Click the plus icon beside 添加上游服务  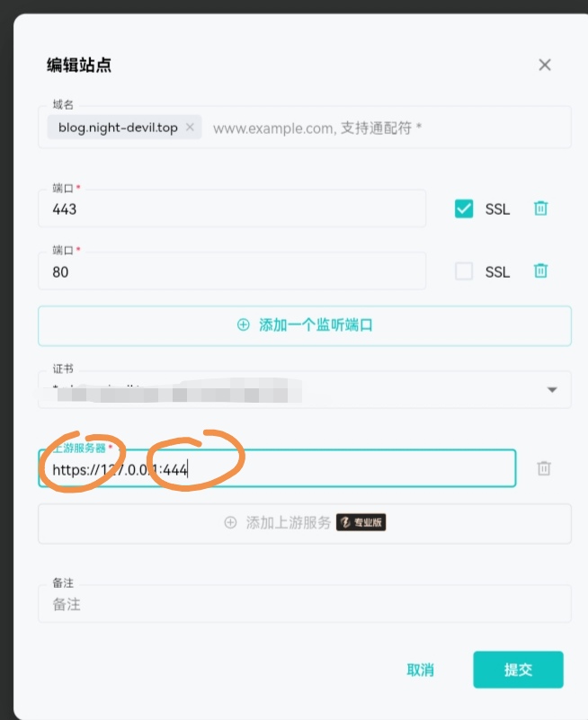click(x=230, y=522)
